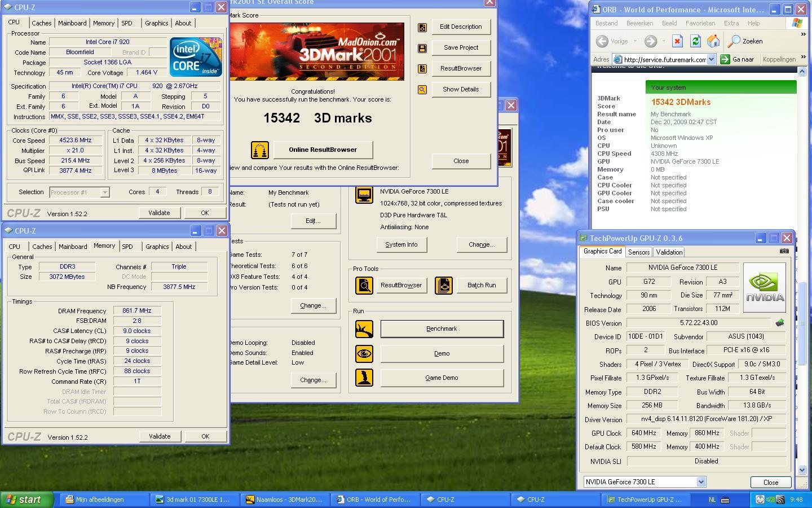812x508 pixels.
Task: Click the Internet Explorer Forward arrow
Action: [x=651, y=41]
